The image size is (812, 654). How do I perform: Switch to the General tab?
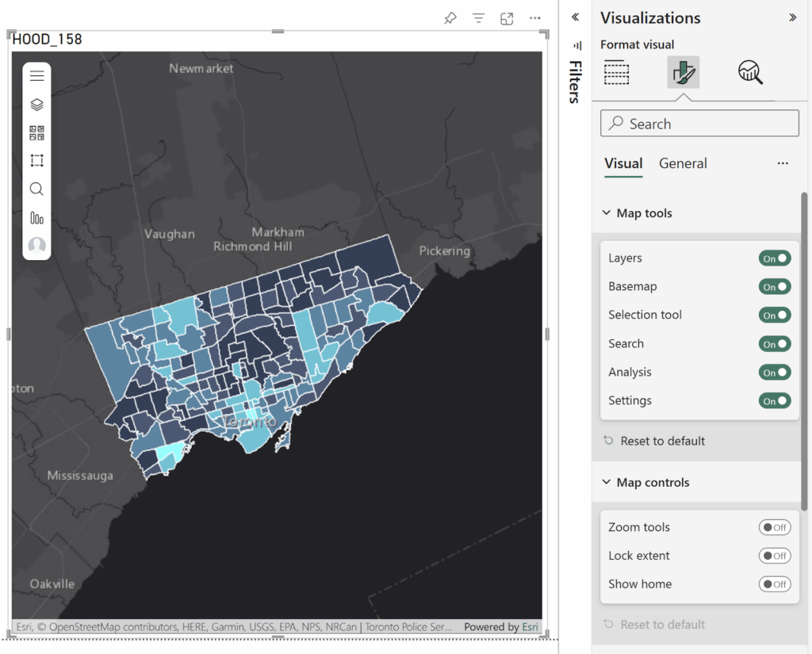click(x=683, y=163)
